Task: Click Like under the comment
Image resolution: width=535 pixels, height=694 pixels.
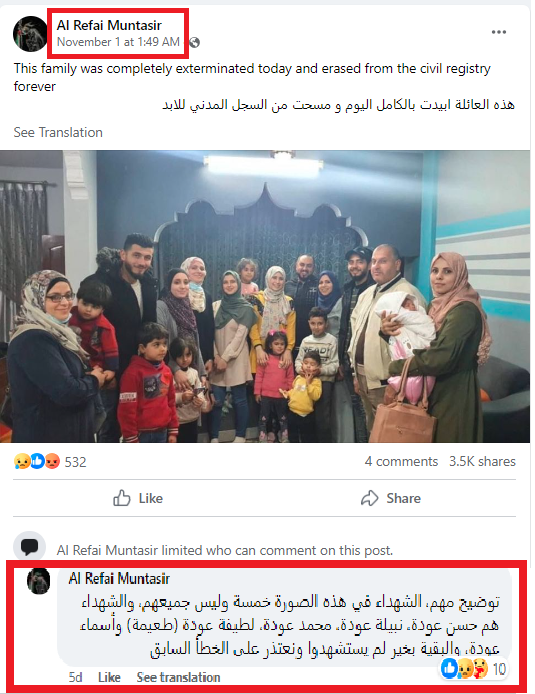Action: [x=109, y=677]
